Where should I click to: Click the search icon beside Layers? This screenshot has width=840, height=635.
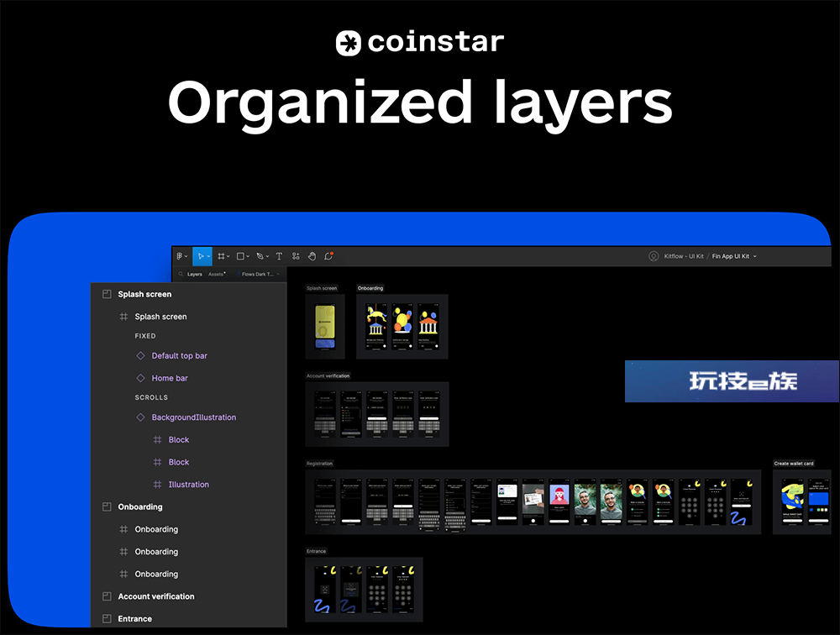[181, 275]
